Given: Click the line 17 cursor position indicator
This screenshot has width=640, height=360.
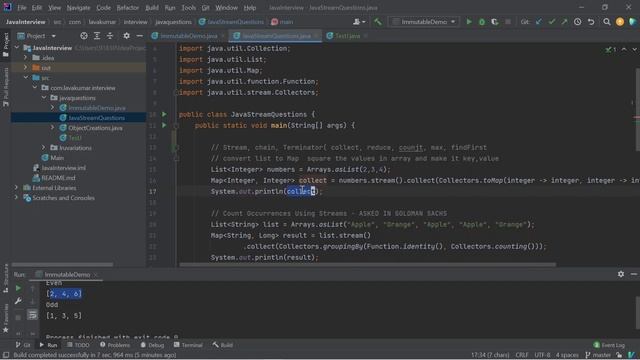Looking at the screenshot, I should (x=490, y=355).
